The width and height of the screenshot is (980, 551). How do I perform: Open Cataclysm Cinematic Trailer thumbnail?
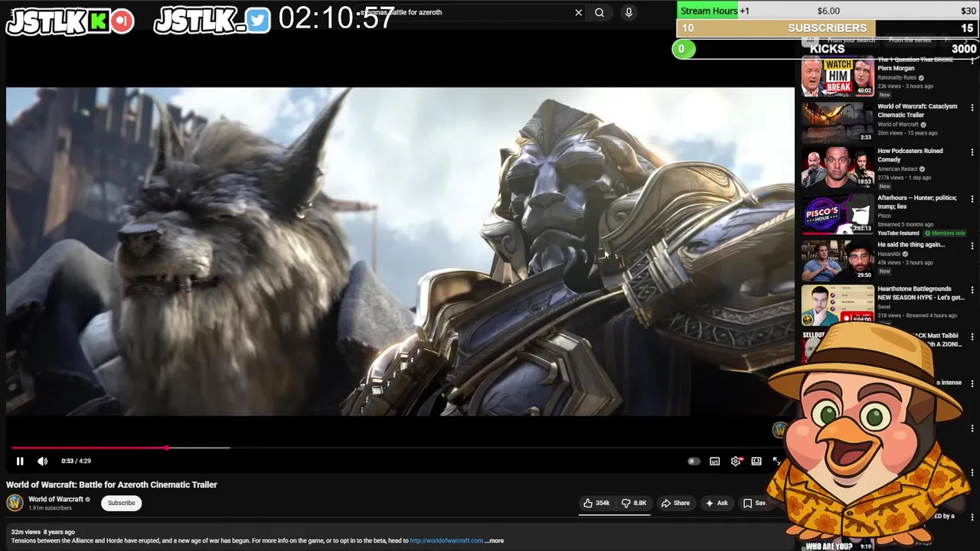[837, 122]
